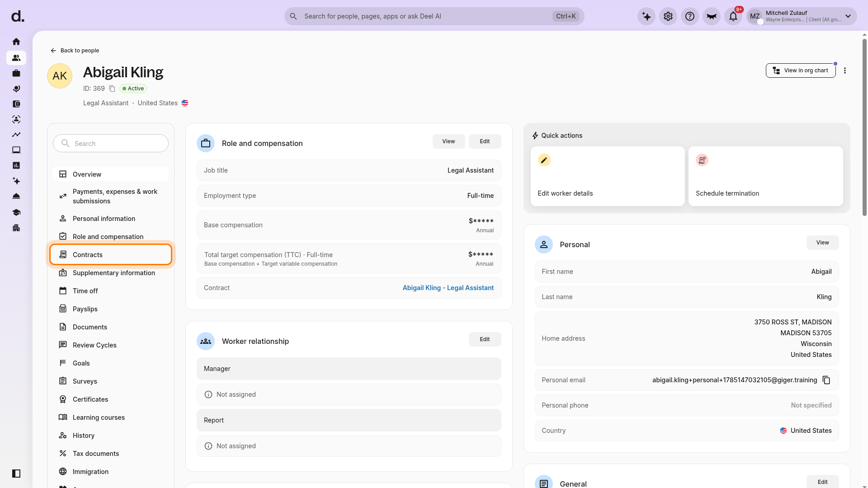Viewport: 868px width, 488px height.
Task: Open the People icon in left rail
Action: [x=16, y=58]
